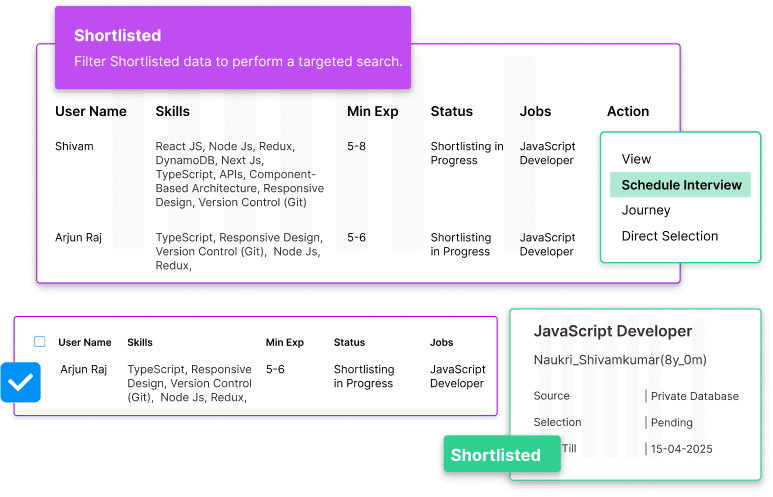Click the JavaScript Developer card title
Image resolution: width=773 pixels, height=497 pixels.
tap(612, 331)
